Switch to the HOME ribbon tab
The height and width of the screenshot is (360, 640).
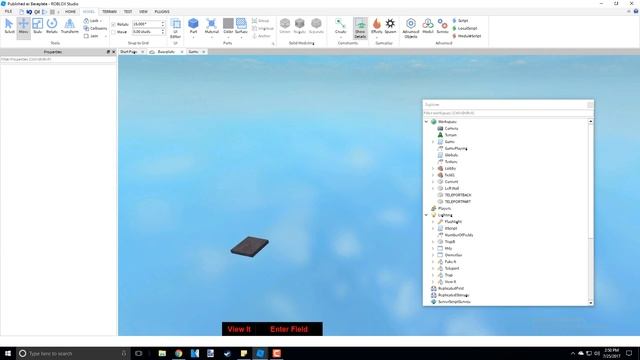pos(70,11)
